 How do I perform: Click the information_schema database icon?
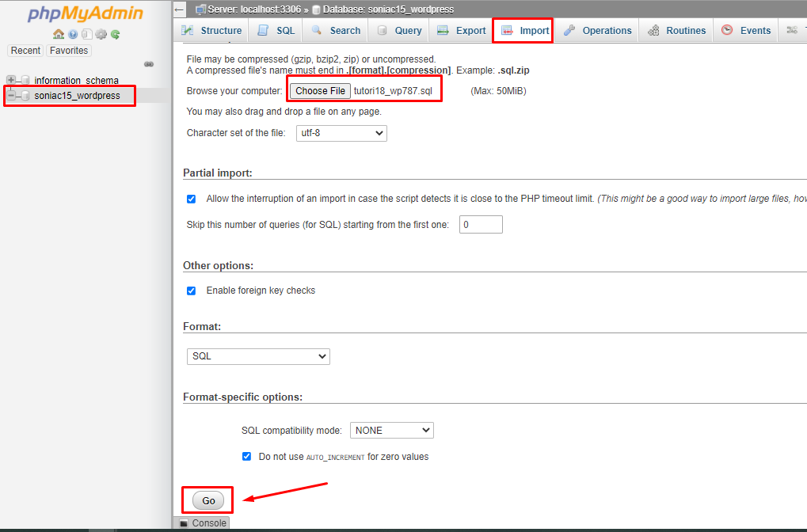(25, 80)
